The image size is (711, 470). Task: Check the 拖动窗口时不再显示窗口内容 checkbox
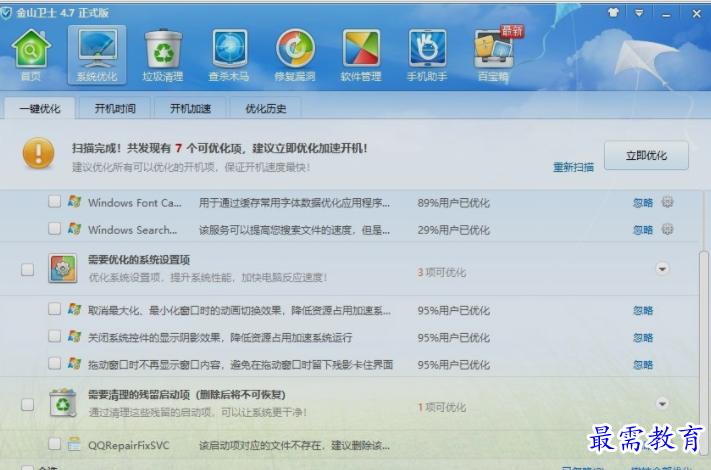(x=54, y=363)
